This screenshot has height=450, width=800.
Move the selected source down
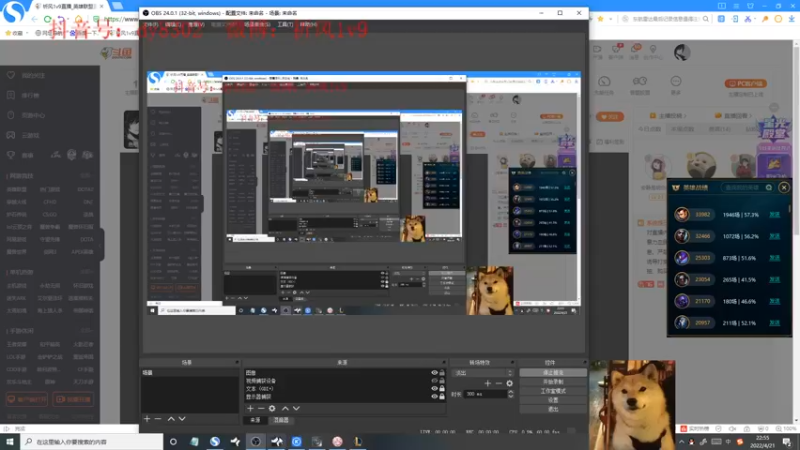pyautogui.click(x=296, y=409)
